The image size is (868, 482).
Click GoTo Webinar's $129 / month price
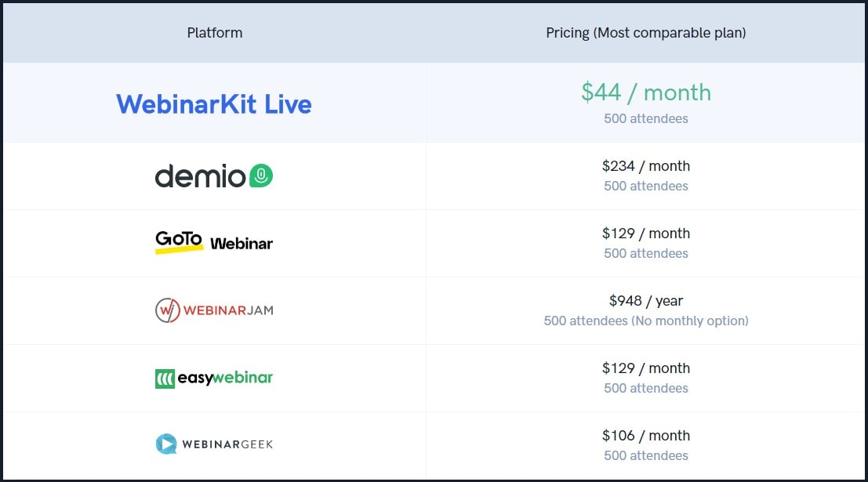(x=646, y=234)
